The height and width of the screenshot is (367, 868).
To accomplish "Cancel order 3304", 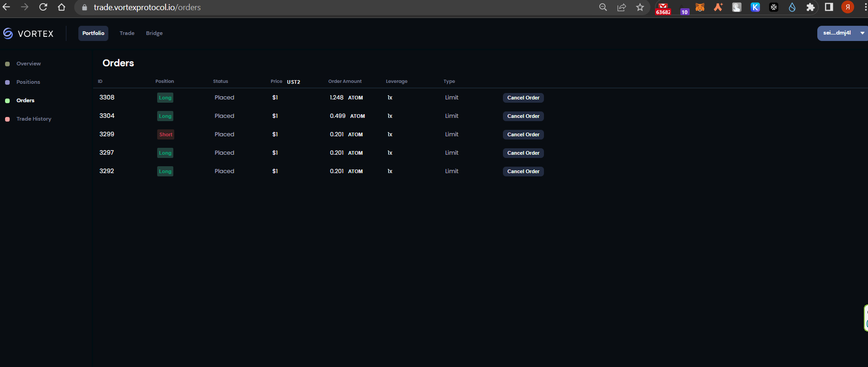I will click(x=523, y=116).
